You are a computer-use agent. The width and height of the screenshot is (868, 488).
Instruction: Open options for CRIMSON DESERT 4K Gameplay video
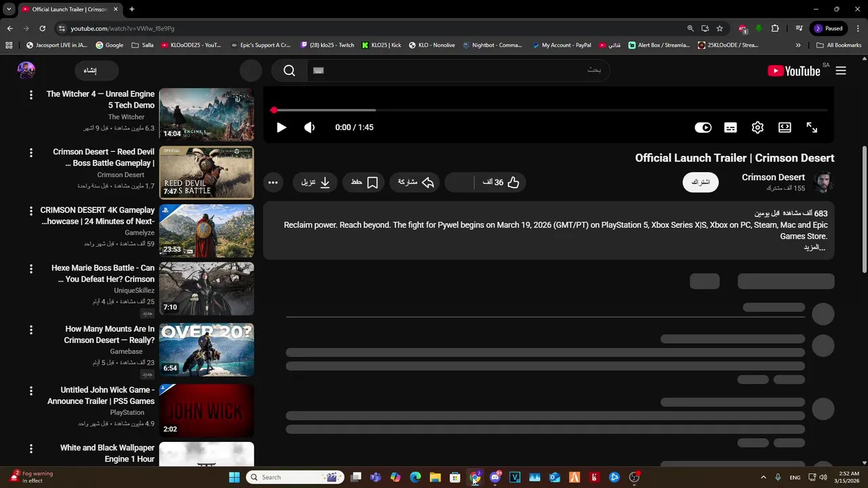31,211
